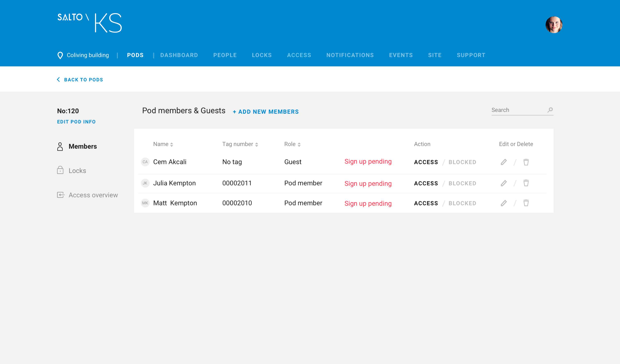Image resolution: width=620 pixels, height=364 pixels.
Task: Remove Julia Kempton via the trash icon
Action: [526, 183]
